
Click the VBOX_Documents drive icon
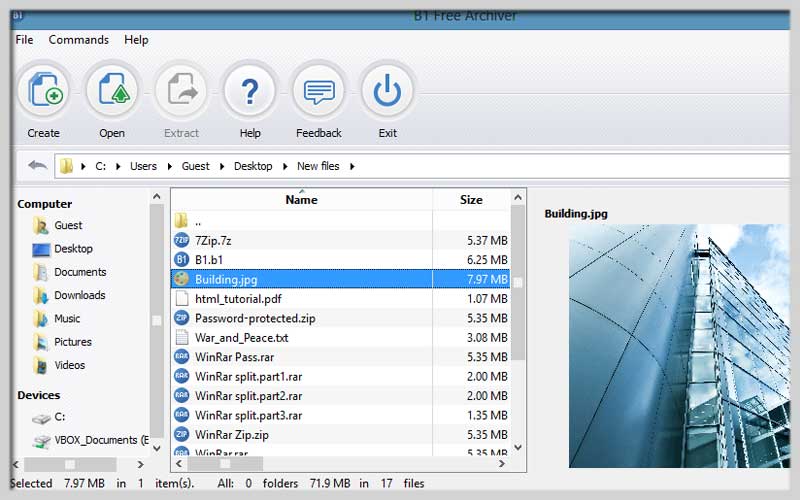pyautogui.click(x=41, y=440)
